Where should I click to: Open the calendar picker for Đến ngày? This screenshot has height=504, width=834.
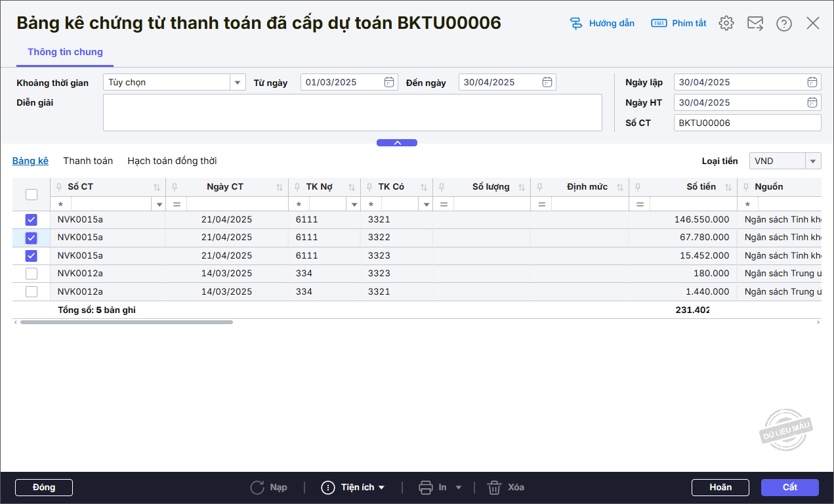coord(547,82)
